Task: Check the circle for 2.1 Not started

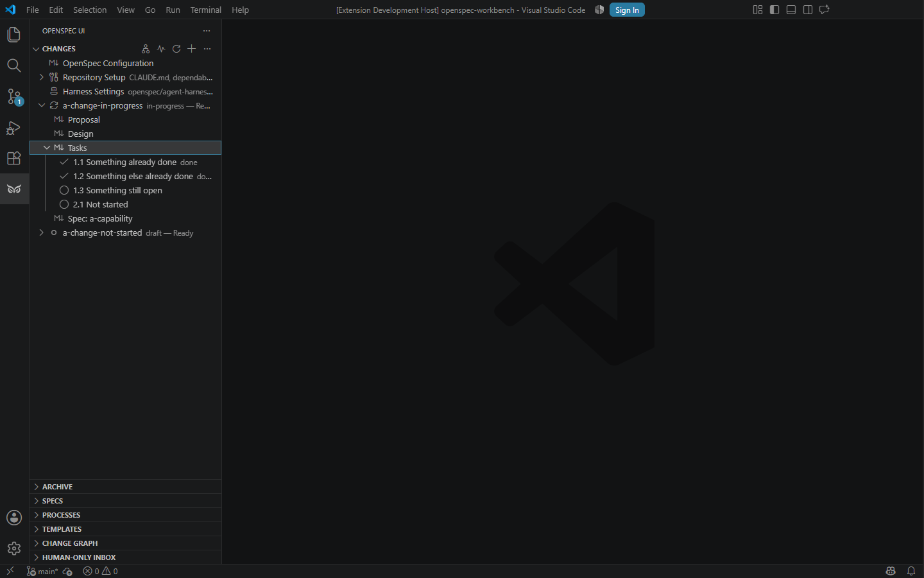Action: tap(64, 204)
